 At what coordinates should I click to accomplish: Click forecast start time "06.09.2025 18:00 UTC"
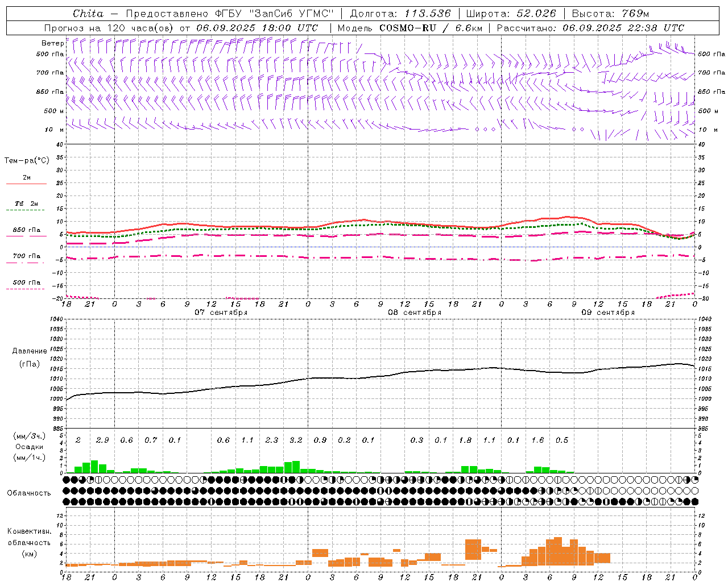(x=258, y=28)
